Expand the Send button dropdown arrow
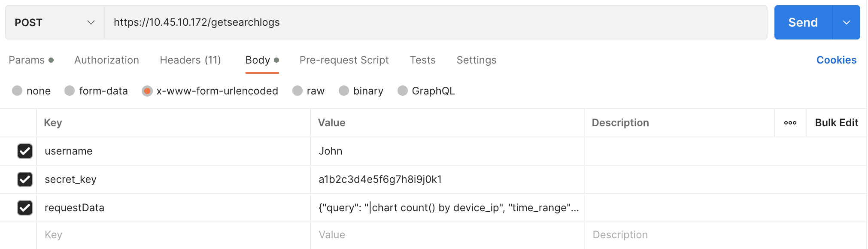This screenshot has height=249, width=868. coord(846,22)
